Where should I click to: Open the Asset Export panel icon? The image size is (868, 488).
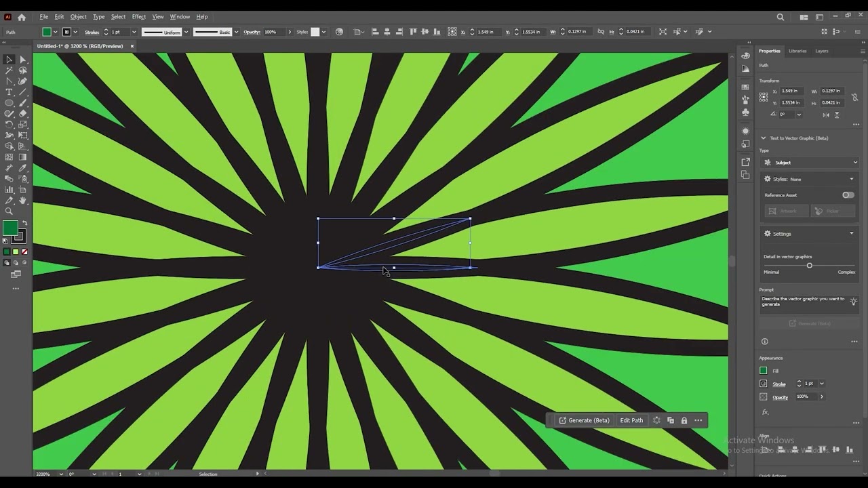746,162
